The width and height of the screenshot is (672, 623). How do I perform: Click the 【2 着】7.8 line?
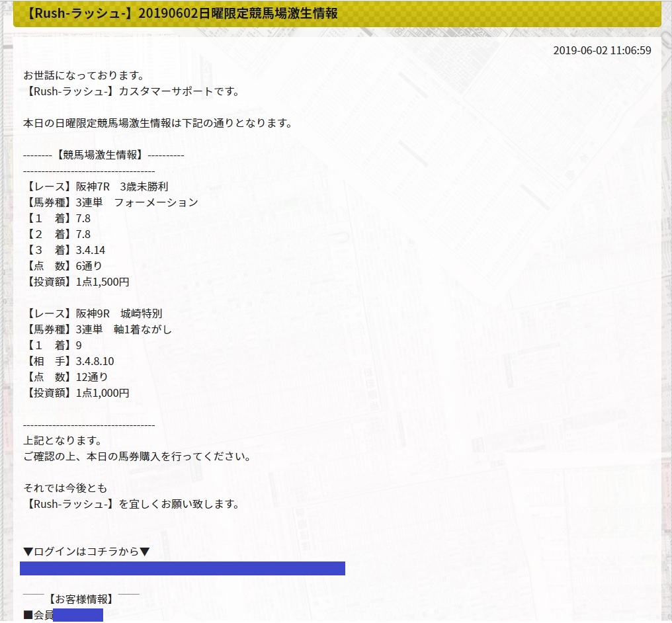pos(58,234)
